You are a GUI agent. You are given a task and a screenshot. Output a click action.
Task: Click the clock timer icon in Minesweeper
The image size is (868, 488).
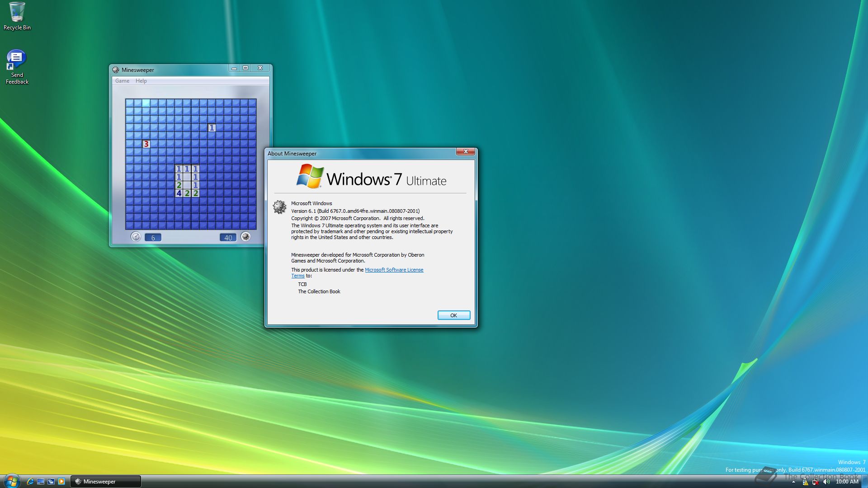(136, 236)
